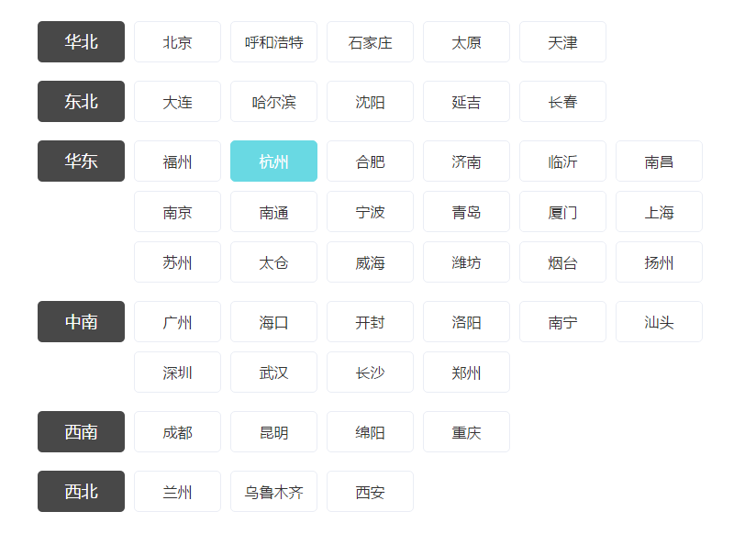The image size is (756, 534).
Task: Choose 重庆 city button
Action: click(x=466, y=432)
